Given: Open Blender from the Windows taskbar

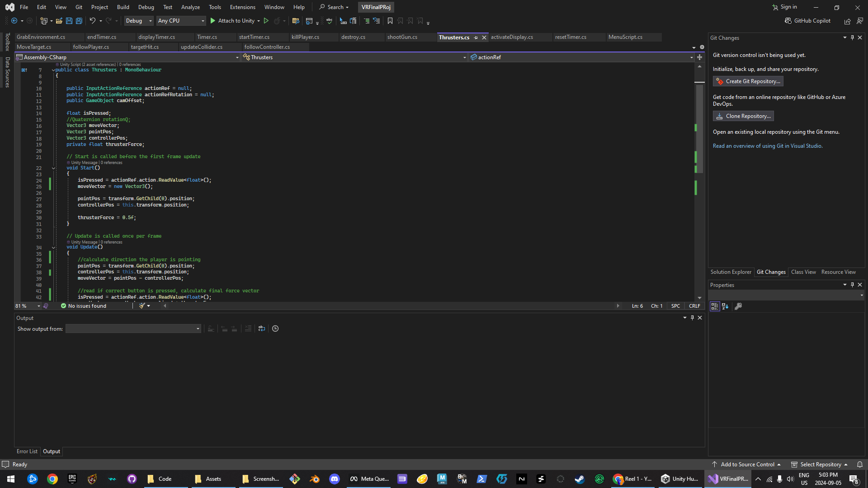Looking at the screenshot, I should point(315,479).
